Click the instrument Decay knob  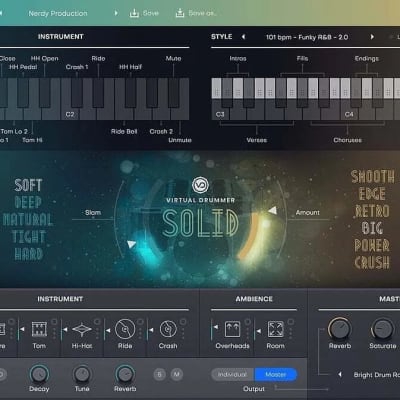click(x=39, y=374)
